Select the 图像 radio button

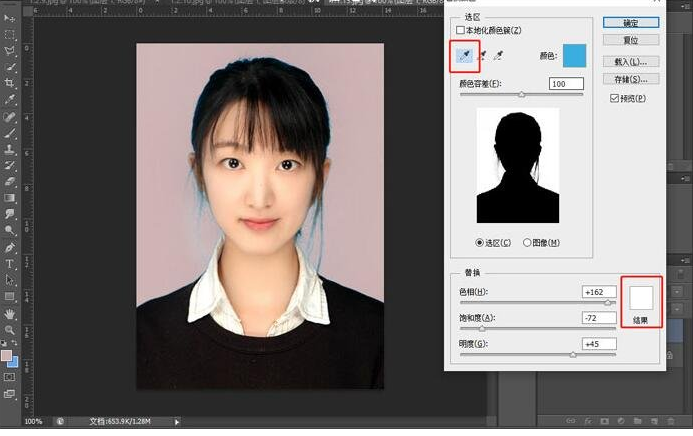(x=527, y=242)
